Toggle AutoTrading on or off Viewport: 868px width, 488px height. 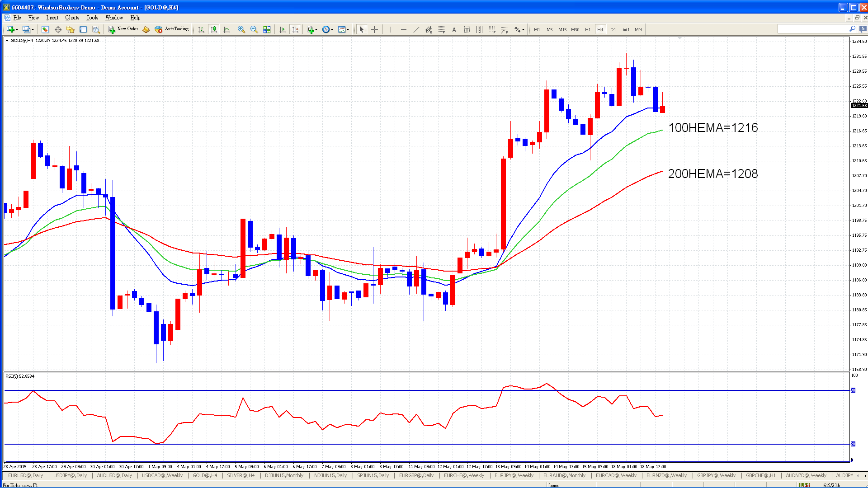pyautogui.click(x=171, y=29)
